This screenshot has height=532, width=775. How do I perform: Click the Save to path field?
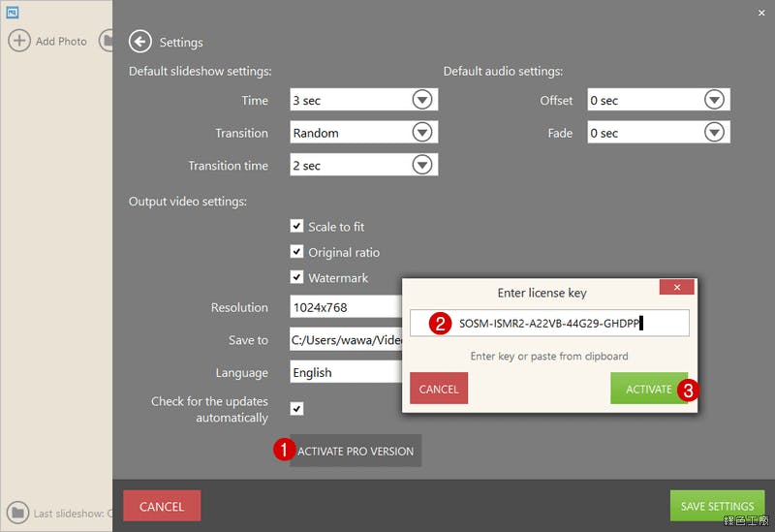click(x=346, y=340)
